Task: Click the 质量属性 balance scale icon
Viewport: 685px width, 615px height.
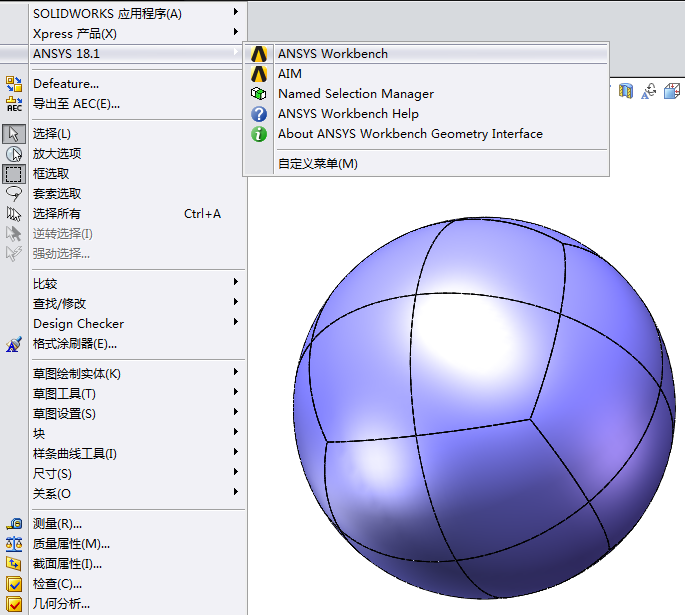Action: tap(14, 544)
